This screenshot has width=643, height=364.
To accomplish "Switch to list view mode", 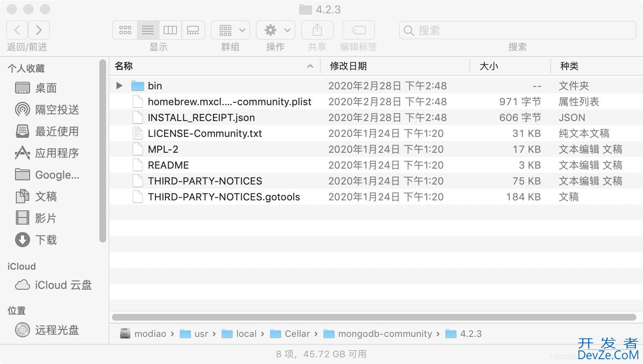I will click(x=148, y=30).
